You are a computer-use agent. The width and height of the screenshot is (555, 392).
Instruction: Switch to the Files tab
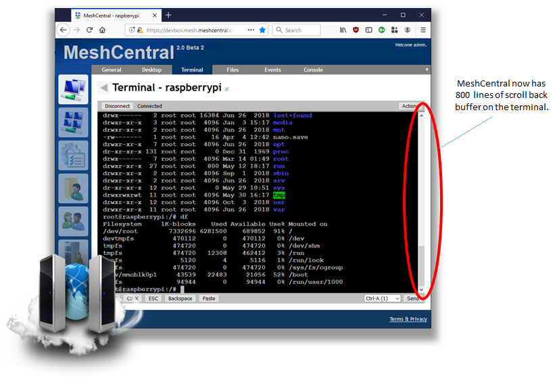(233, 70)
